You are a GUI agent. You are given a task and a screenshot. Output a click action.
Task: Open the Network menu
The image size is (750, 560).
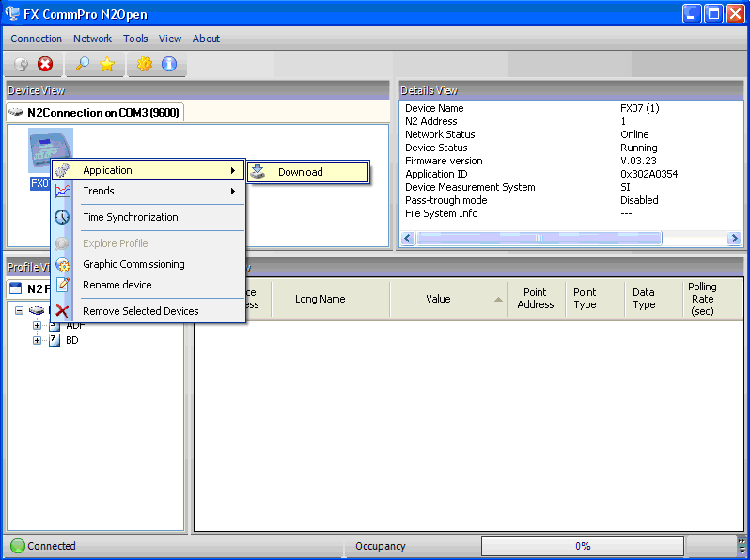92,39
